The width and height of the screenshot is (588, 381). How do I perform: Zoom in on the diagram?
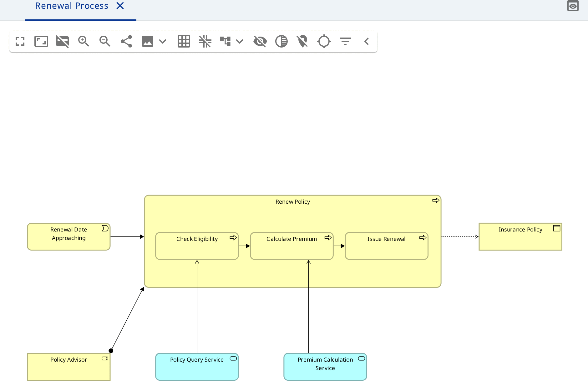[x=84, y=41]
